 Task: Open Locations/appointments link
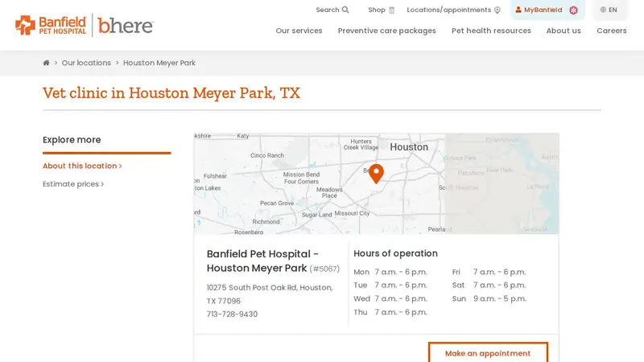(x=453, y=10)
